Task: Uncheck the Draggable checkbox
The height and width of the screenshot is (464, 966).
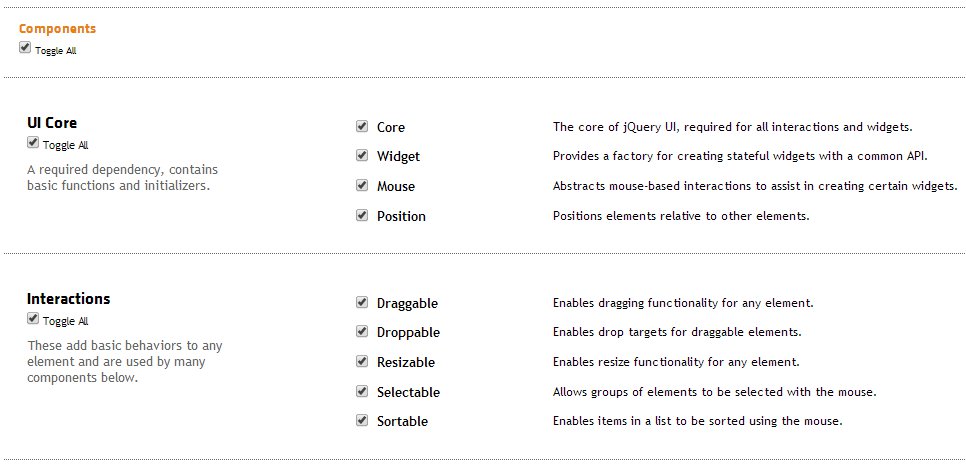Action: pos(362,302)
